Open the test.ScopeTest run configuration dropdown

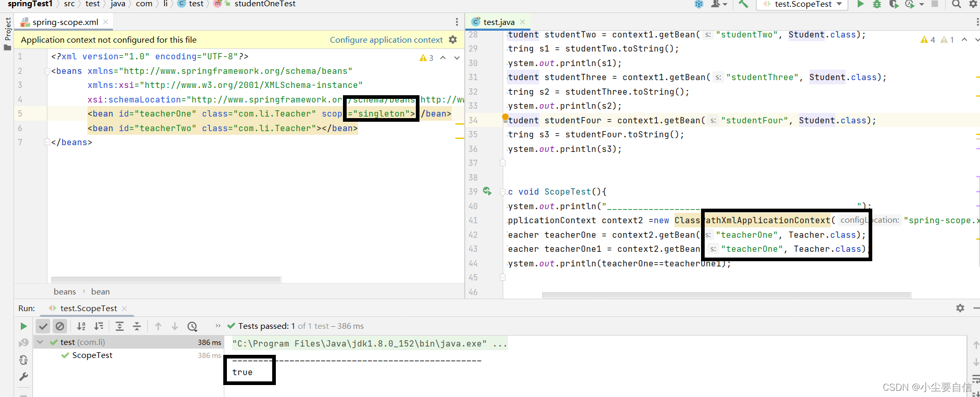(x=803, y=4)
